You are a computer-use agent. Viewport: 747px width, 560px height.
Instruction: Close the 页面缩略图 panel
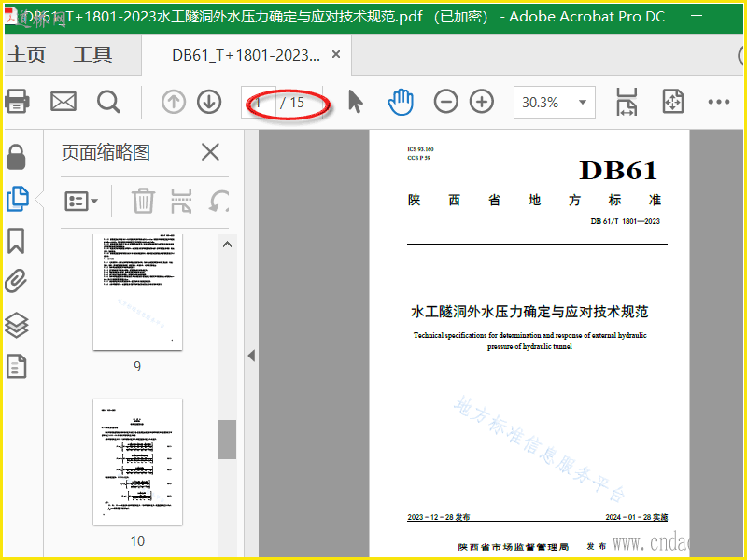point(210,152)
